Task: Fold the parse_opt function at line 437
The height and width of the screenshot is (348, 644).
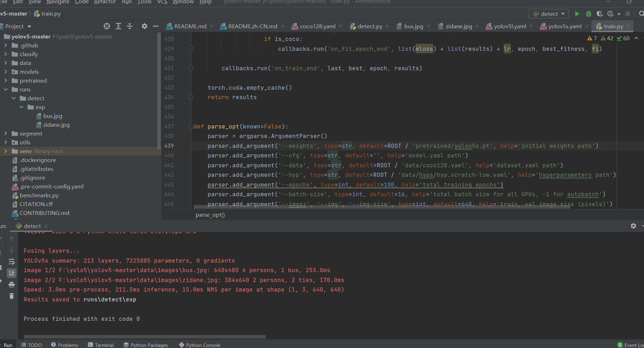Action: pos(191,126)
